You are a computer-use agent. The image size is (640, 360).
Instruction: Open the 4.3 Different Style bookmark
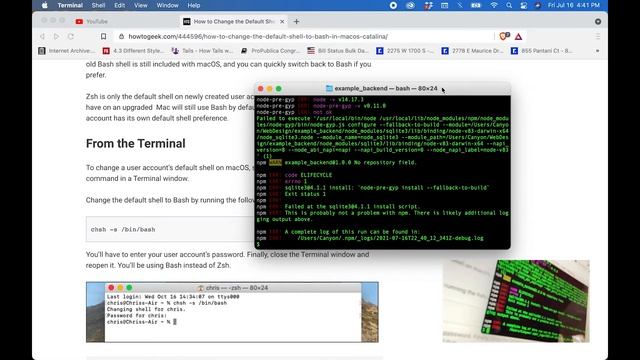tap(133, 51)
